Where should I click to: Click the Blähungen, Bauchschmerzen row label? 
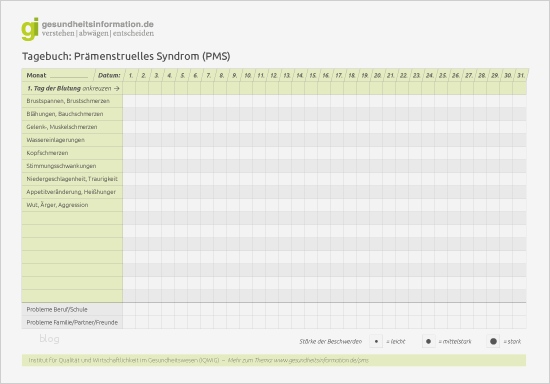point(65,114)
